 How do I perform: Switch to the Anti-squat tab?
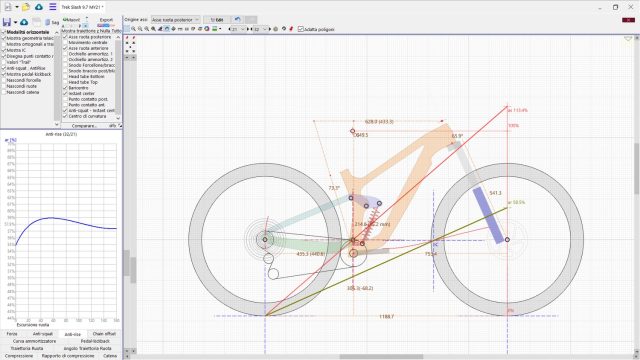[42, 334]
